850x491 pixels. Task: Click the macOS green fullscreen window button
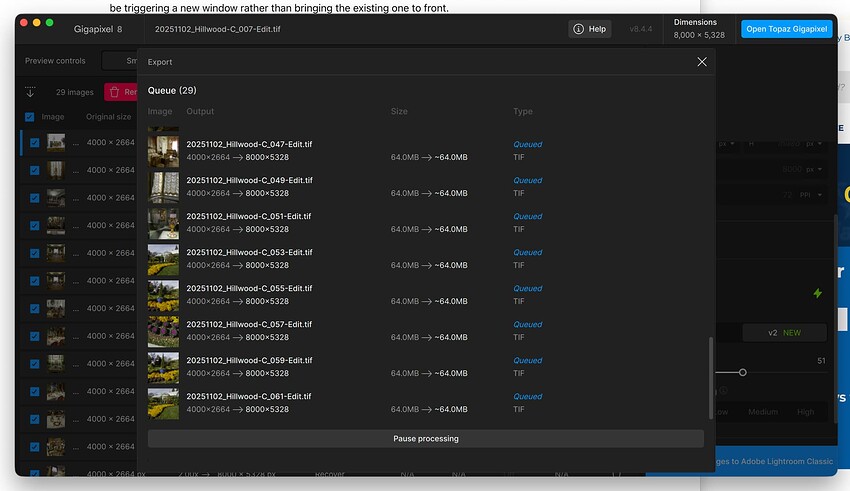[x=49, y=23]
